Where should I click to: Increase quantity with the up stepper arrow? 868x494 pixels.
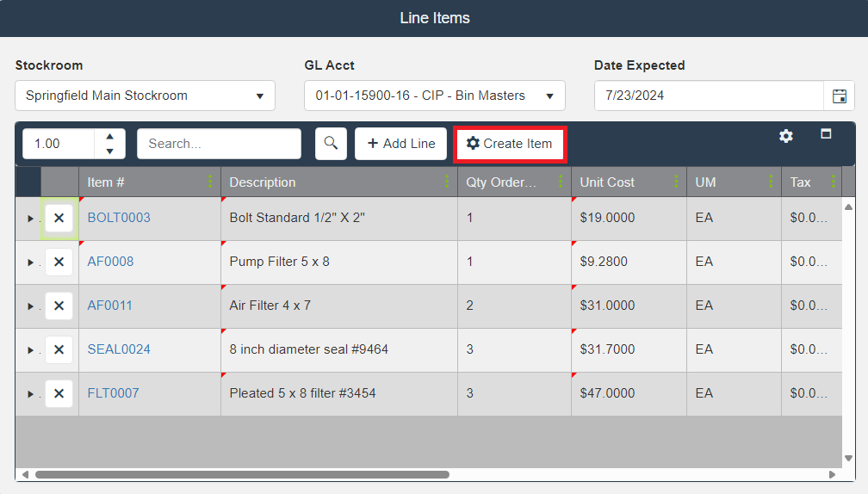coord(109,136)
